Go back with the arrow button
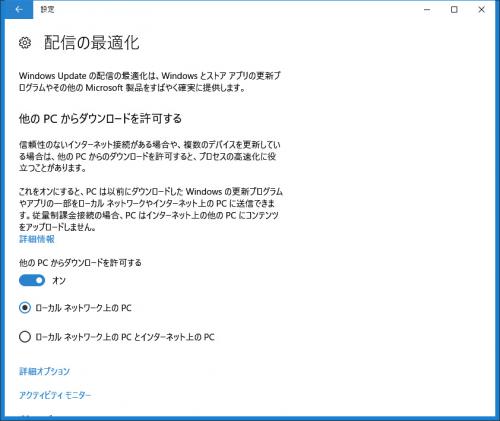 click(x=19, y=9)
